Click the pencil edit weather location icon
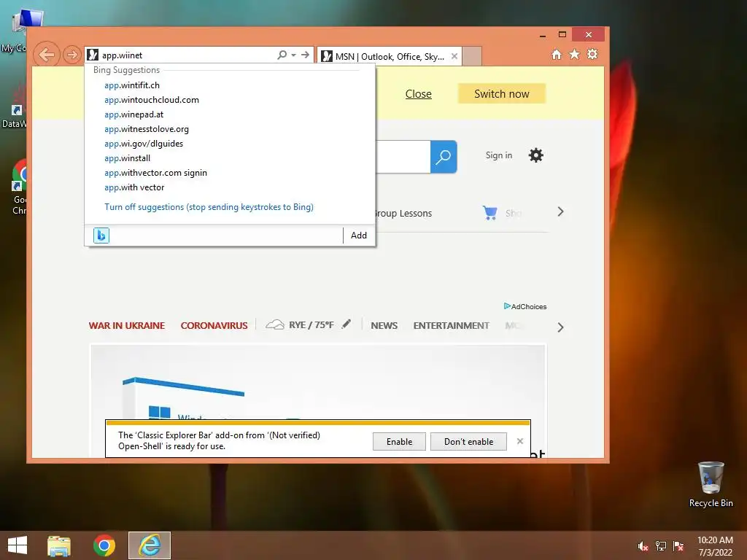Image resolution: width=747 pixels, height=560 pixels. [347, 324]
